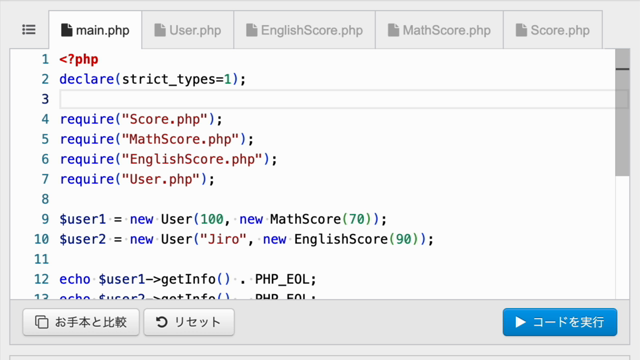Image resolution: width=640 pixels, height=360 pixels.
Task: Click the main.php file icon
Action: (x=67, y=30)
